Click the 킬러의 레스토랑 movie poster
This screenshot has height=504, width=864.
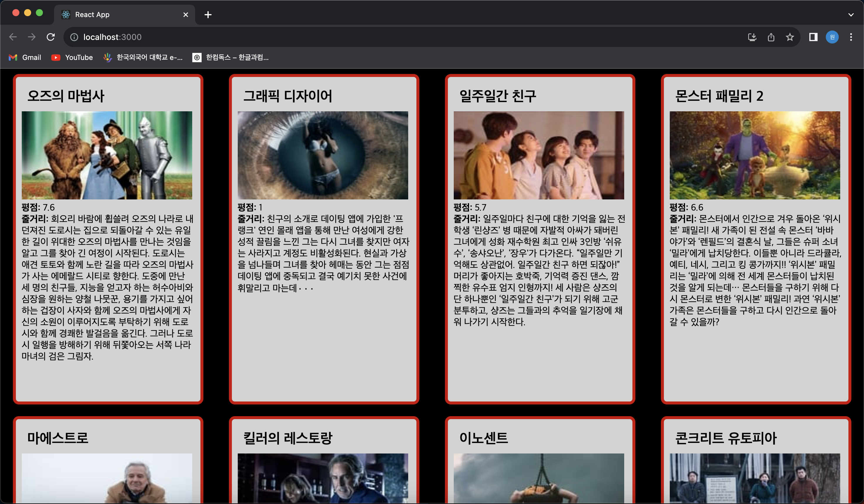click(323, 478)
